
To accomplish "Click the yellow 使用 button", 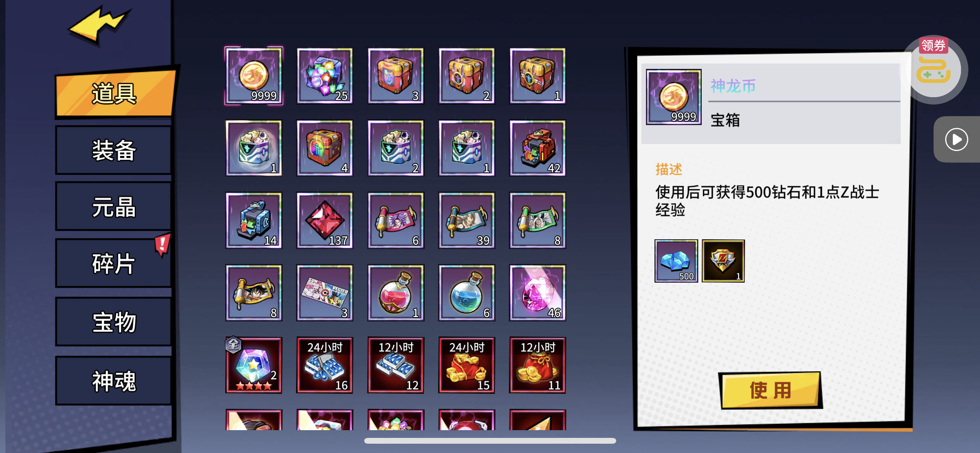I will click(770, 390).
